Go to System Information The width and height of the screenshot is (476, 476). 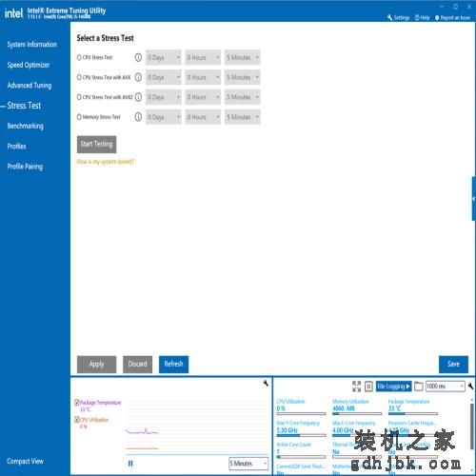pos(32,45)
